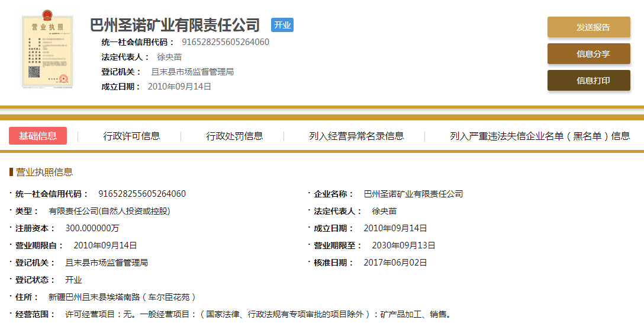Open the 行政许可信息 tab
Screen dimensions: 644x329
pyautogui.click(x=131, y=136)
